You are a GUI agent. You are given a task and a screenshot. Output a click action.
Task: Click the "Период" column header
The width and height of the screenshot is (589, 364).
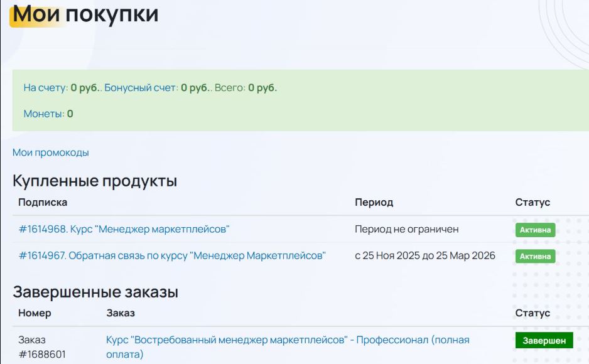374,202
